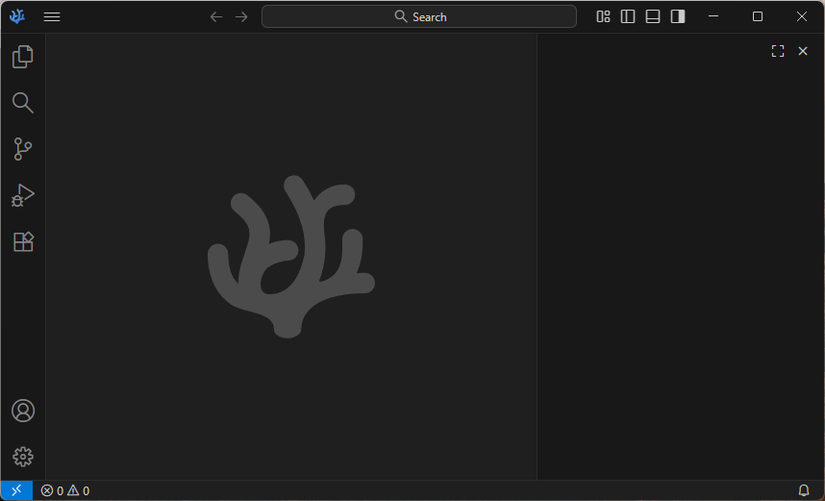This screenshot has width=825, height=501.
Task: Show errors and warnings problems count
Action: point(65,490)
